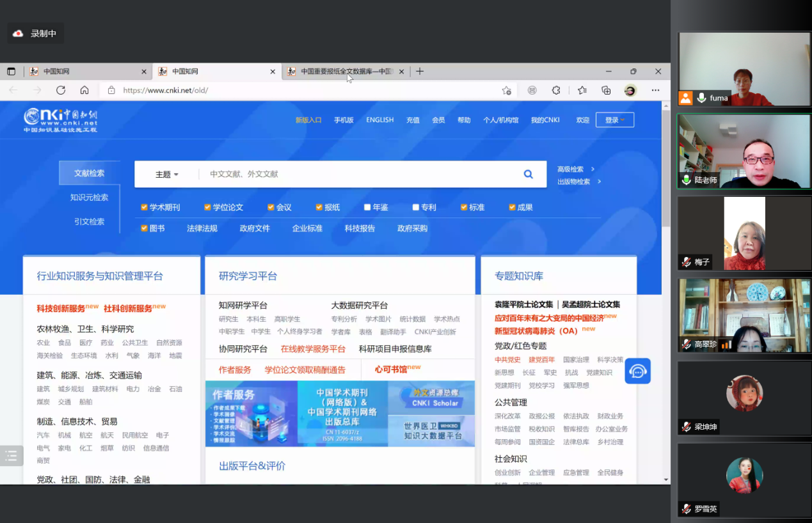Click 梅子's muted microphone icon
The image size is (812, 523).
point(687,262)
